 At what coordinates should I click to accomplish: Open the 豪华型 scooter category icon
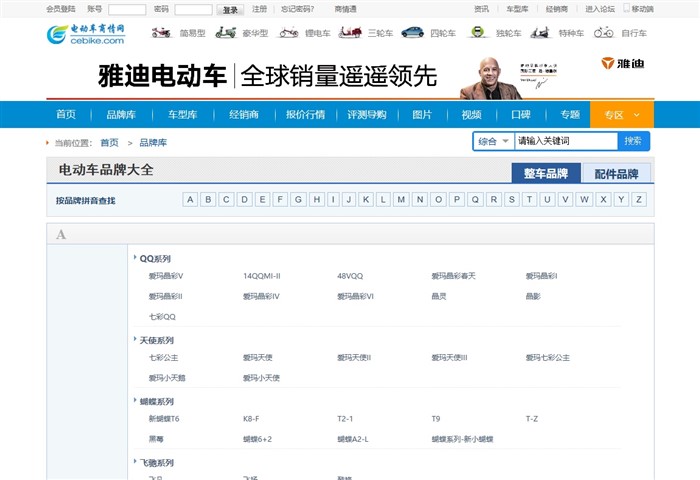(225, 33)
